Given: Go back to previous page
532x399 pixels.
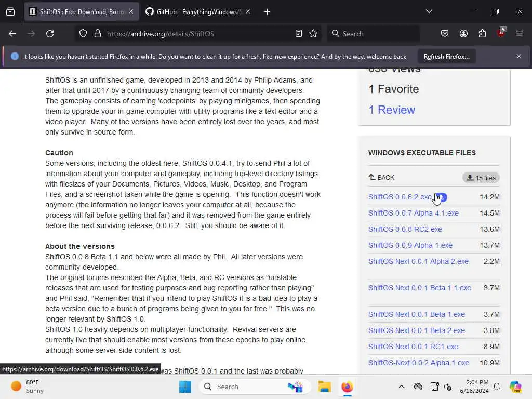Looking at the screenshot, I should pos(12,34).
